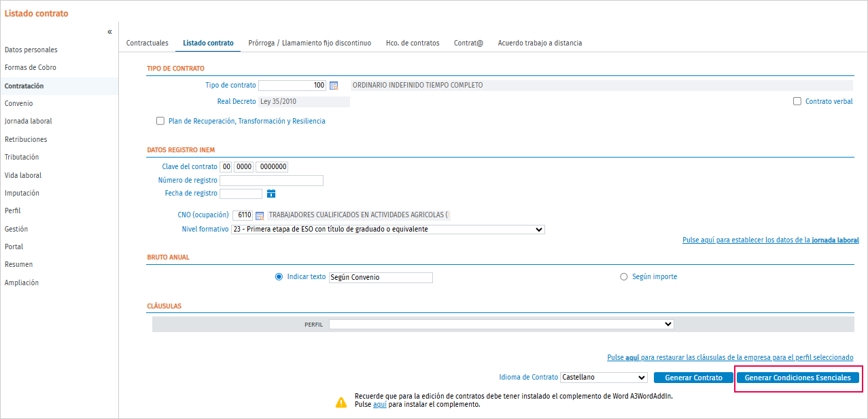The image size is (868, 419).
Task: Open the Tipo de contrato lookup icon
Action: [x=333, y=86]
